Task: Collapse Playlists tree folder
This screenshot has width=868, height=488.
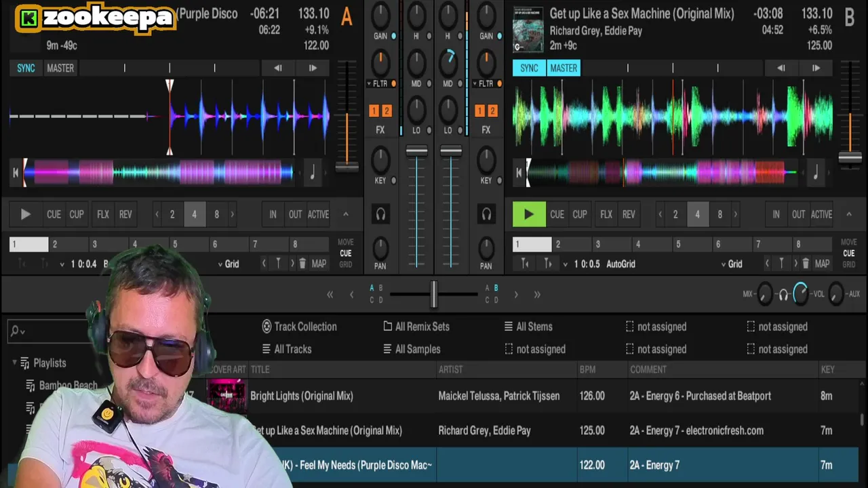Action: 14,363
